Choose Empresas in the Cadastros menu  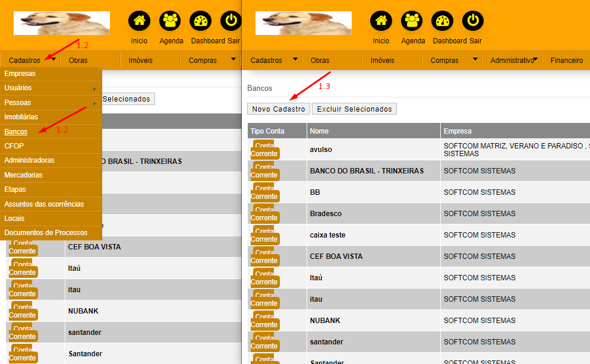pyautogui.click(x=20, y=74)
